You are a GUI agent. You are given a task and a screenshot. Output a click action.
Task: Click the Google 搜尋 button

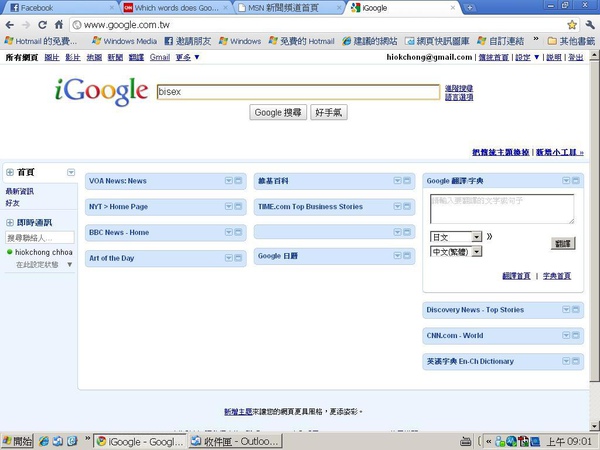tap(278, 112)
